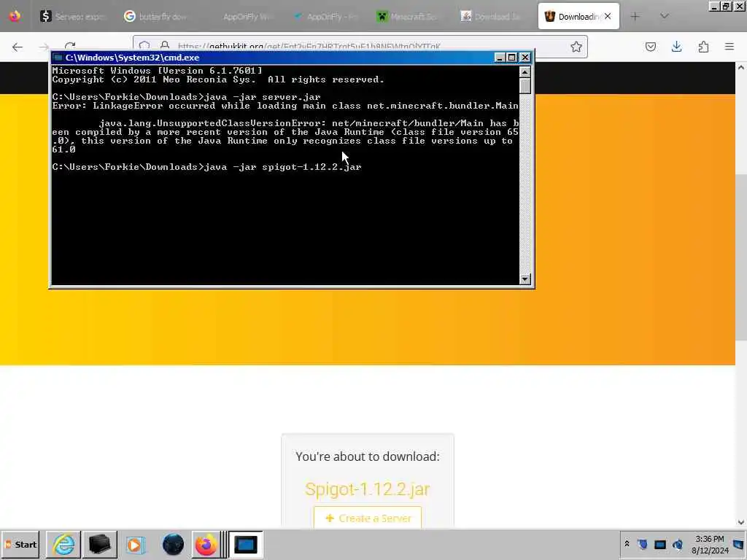Show hidden system tray icons
The width and height of the screenshot is (747, 560).
coord(627,544)
